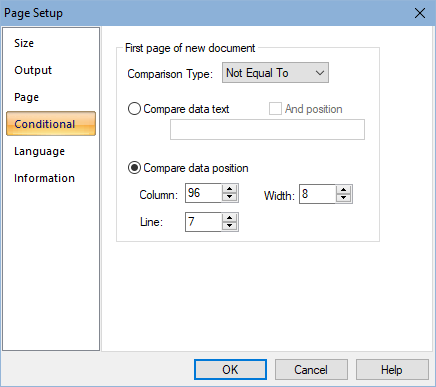The height and width of the screenshot is (387, 436).
Task: Select the Conditional section
Action: pos(51,124)
